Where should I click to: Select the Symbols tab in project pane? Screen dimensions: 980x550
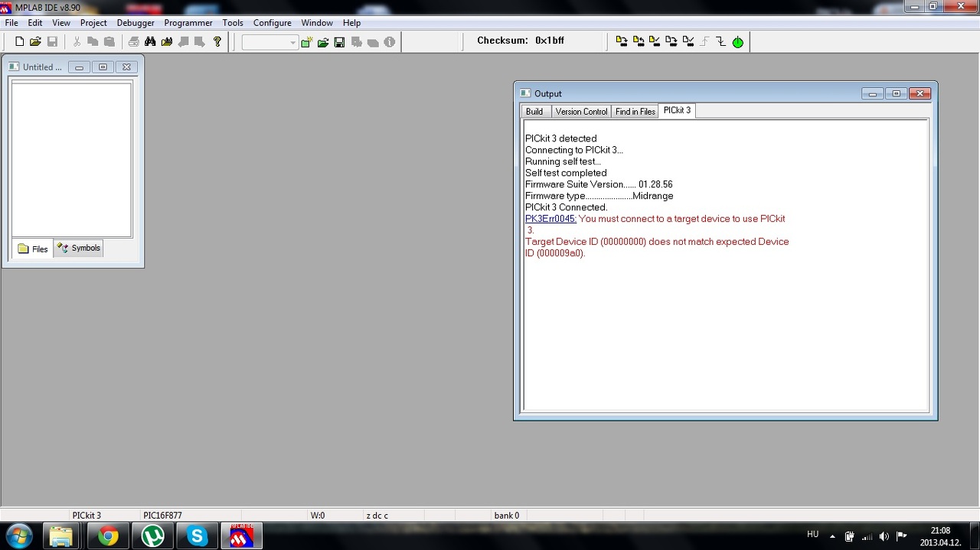(79, 248)
